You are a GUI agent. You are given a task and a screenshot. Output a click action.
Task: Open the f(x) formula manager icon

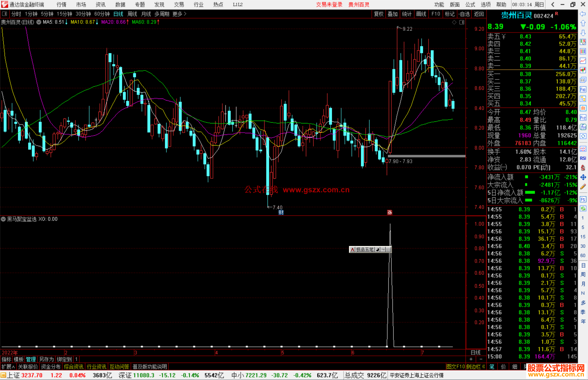click(583, 127)
